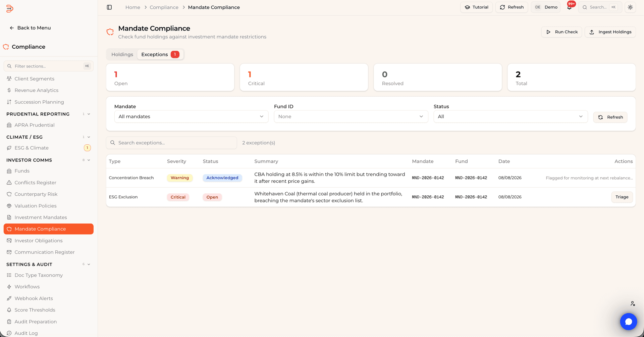644x337 pixels.
Task: Click the Ingest Holdings button
Action: [x=610, y=32]
